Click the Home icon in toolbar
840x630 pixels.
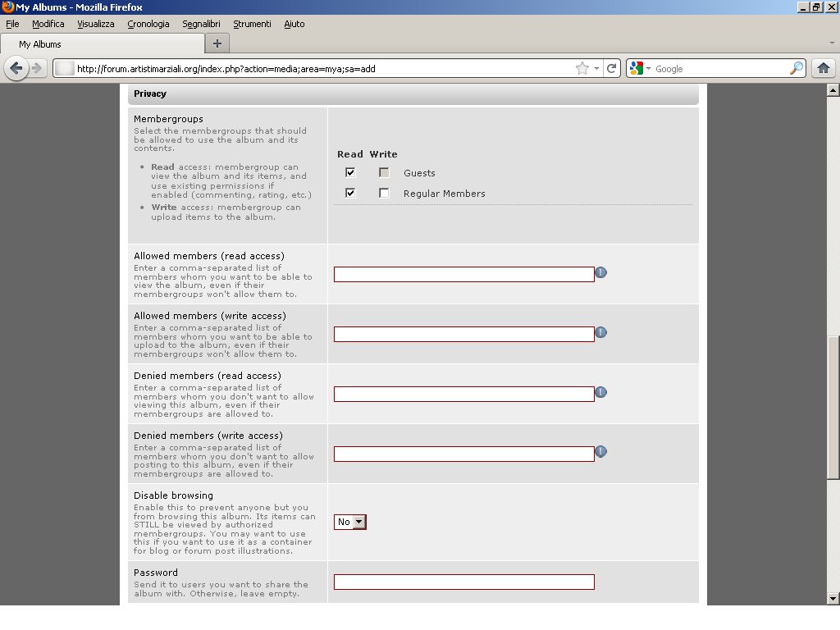click(x=823, y=69)
